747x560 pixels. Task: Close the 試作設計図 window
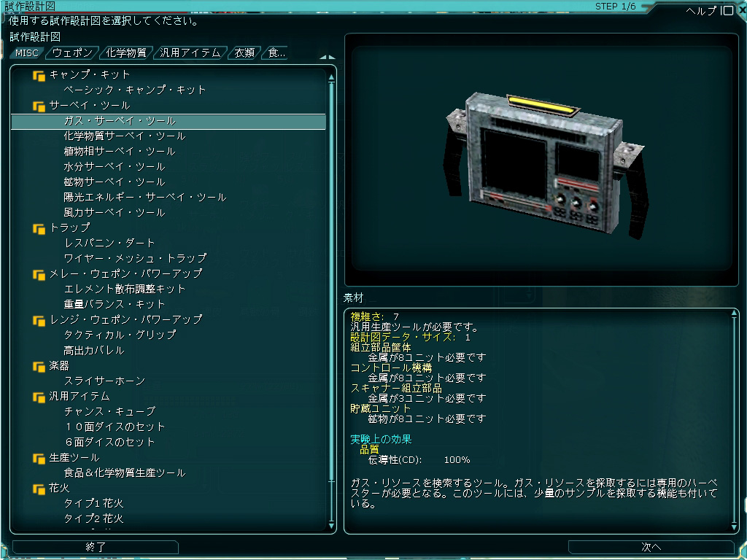pyautogui.click(x=742, y=10)
